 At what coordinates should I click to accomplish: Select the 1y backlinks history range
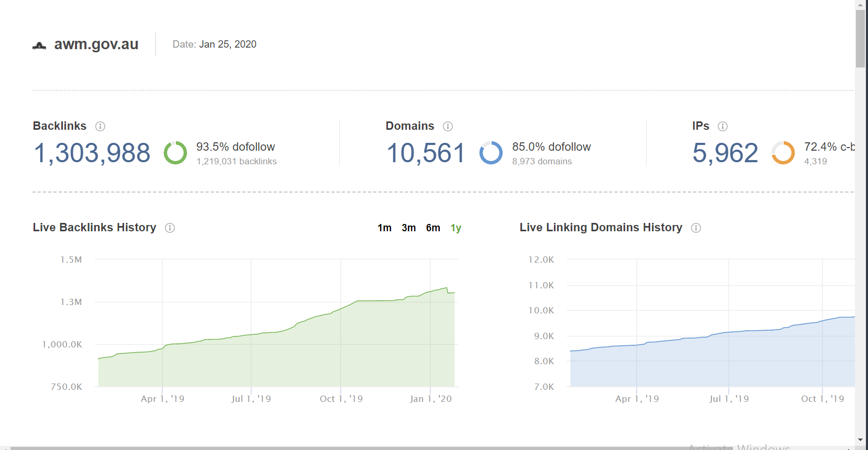456,228
